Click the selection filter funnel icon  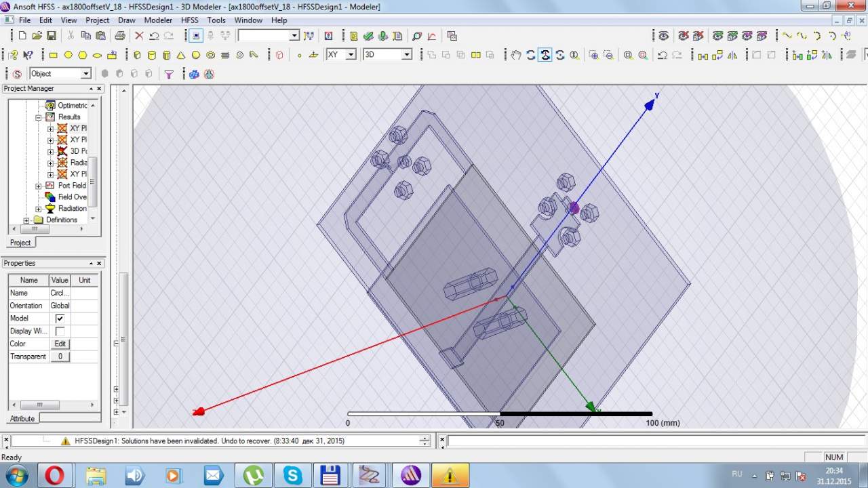169,74
